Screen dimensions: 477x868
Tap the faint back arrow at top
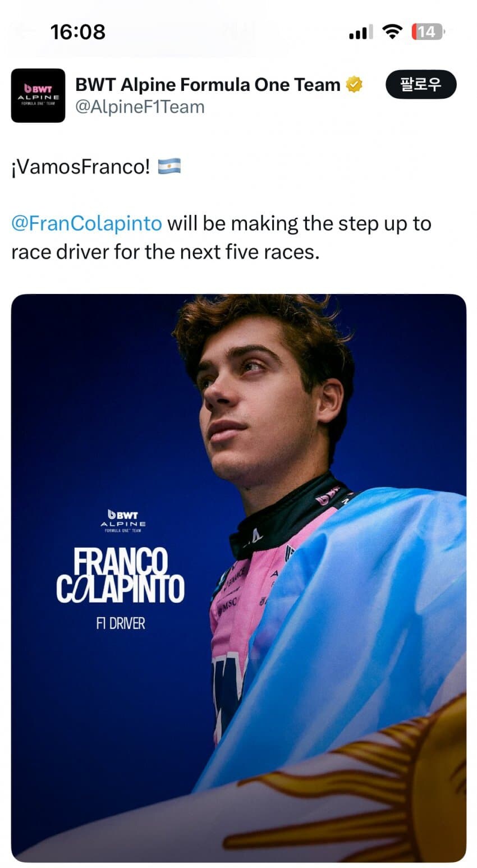(24, 31)
